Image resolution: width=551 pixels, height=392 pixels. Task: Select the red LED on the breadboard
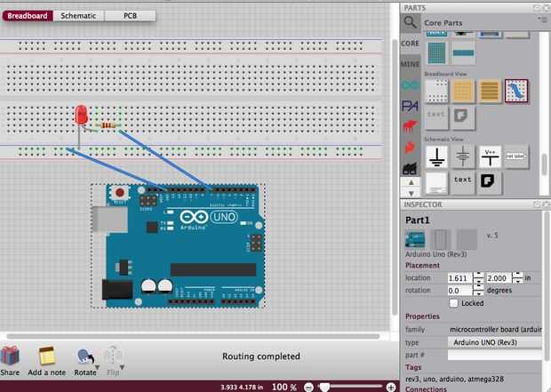point(81,116)
